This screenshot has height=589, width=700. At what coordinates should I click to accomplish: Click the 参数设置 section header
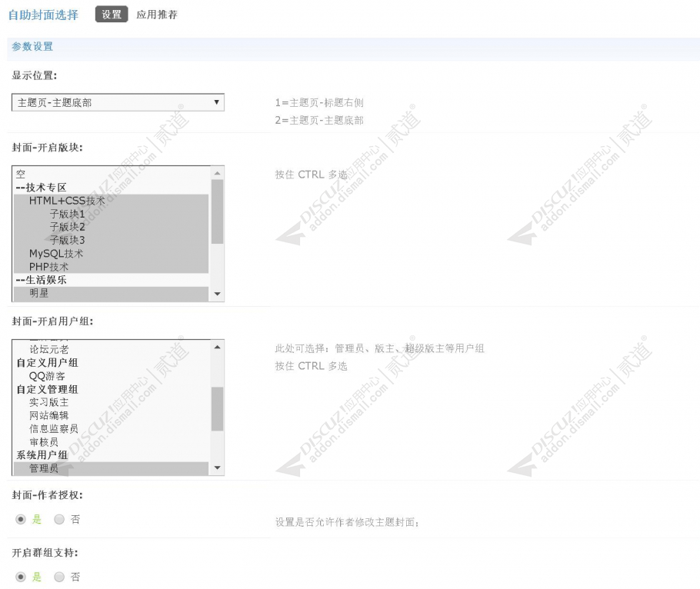[32, 46]
